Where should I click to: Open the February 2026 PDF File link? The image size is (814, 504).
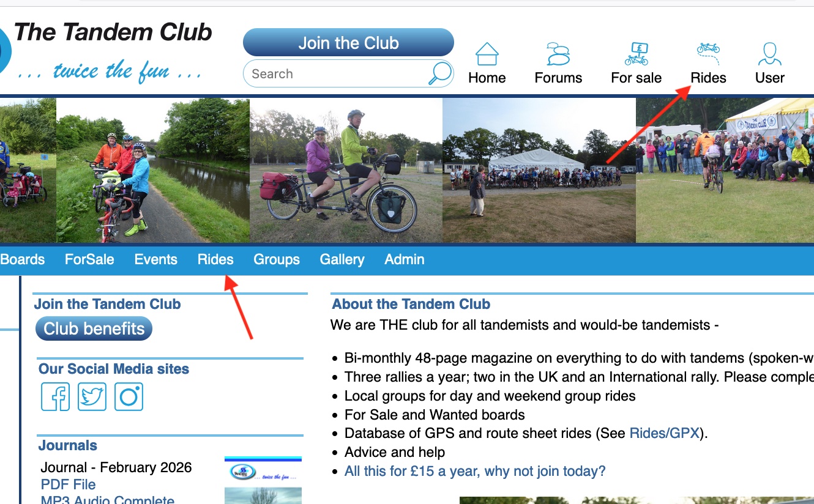[x=68, y=484]
